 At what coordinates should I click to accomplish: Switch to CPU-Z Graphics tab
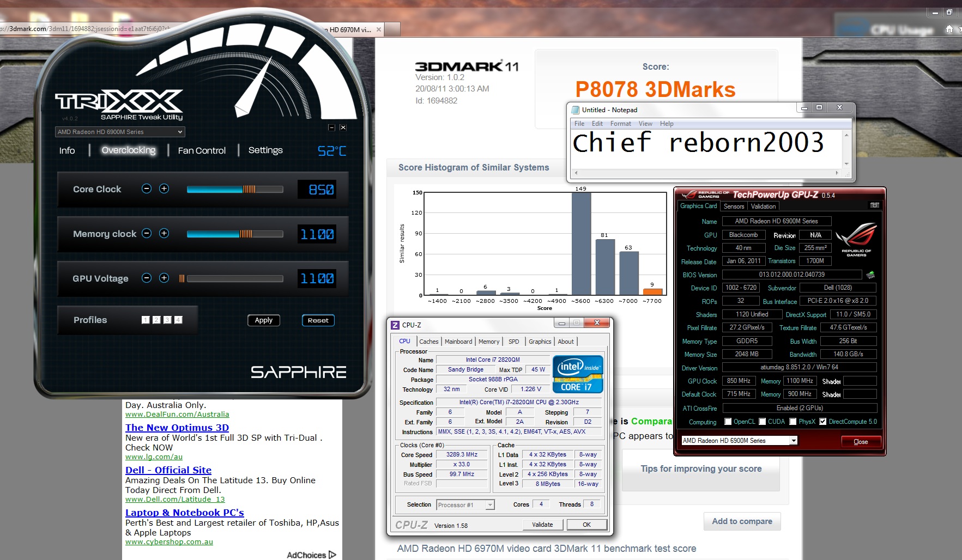540,342
